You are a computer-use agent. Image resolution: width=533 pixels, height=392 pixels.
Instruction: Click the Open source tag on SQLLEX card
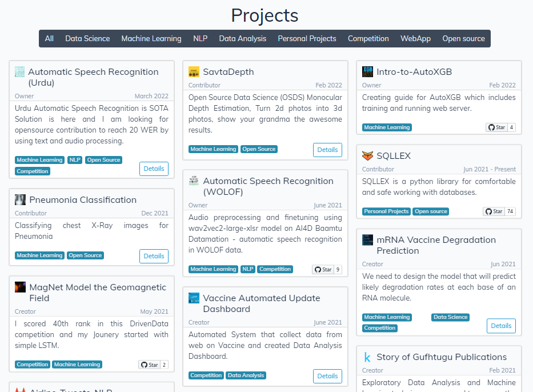point(431,211)
